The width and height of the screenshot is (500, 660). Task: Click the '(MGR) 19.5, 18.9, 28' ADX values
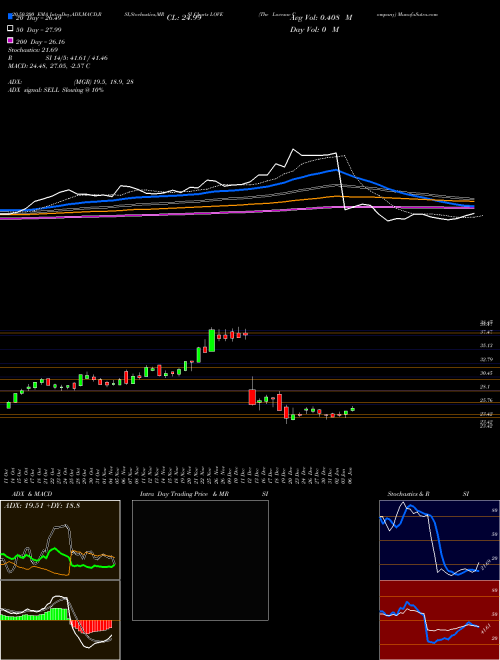point(104,82)
